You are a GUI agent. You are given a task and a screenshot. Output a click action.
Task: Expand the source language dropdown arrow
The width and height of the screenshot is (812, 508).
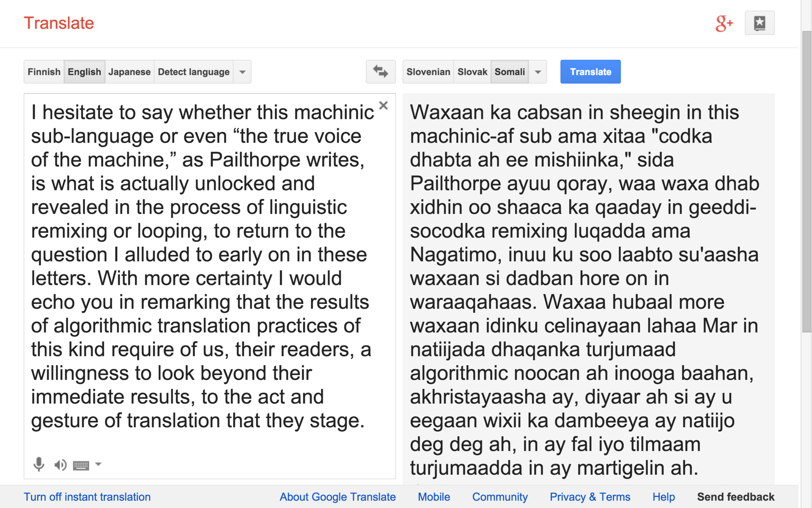[x=242, y=72]
